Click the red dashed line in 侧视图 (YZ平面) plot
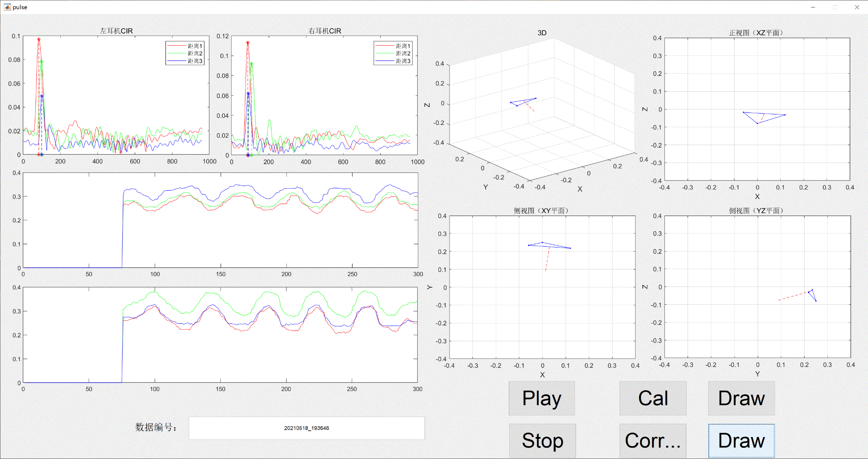The image size is (868, 459). point(792,296)
